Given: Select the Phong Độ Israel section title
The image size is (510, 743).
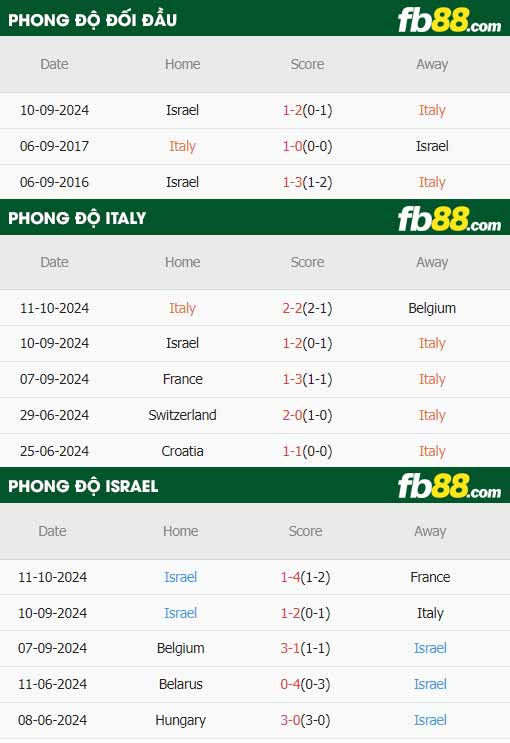Looking at the screenshot, I should click(x=83, y=486).
